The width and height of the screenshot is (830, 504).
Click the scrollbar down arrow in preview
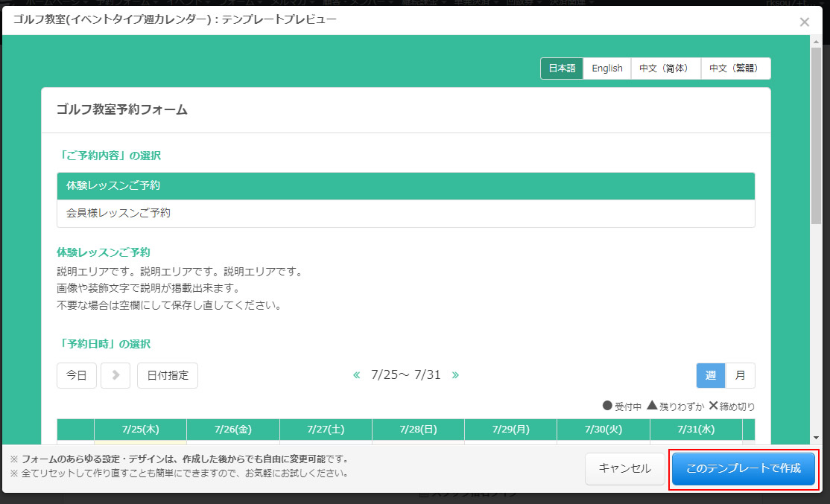tap(817, 438)
